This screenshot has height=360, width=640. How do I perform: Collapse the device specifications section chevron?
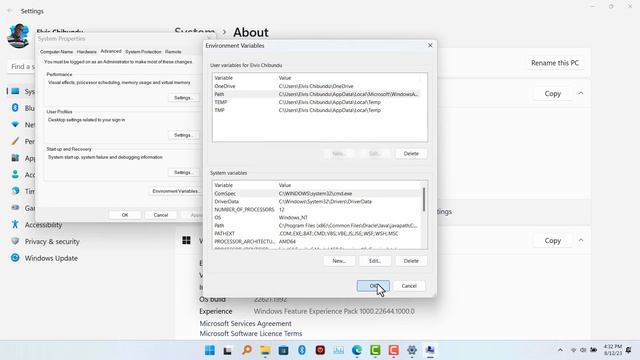(x=581, y=93)
